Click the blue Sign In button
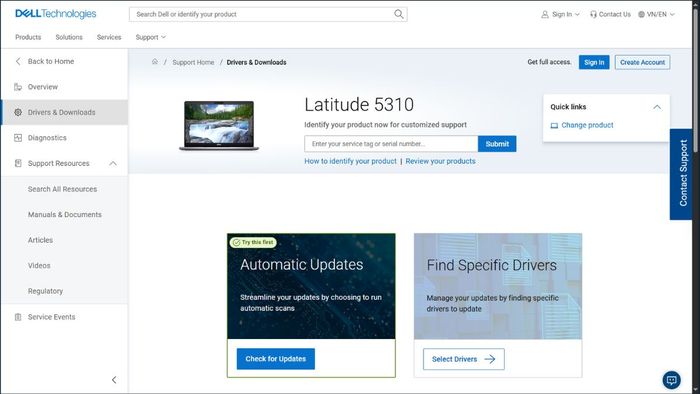 click(x=594, y=62)
